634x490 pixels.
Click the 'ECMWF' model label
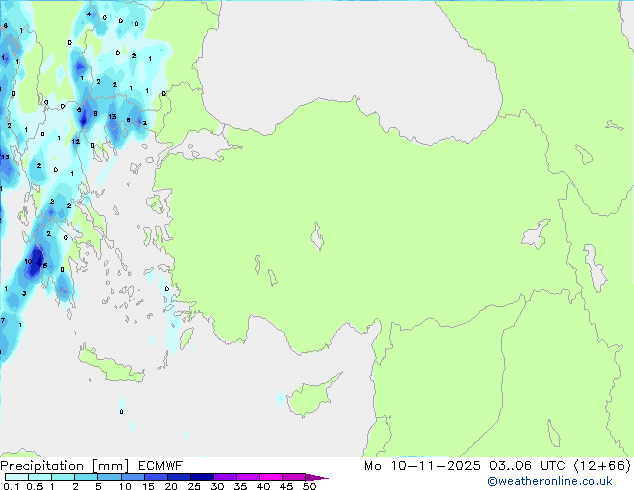point(161,466)
